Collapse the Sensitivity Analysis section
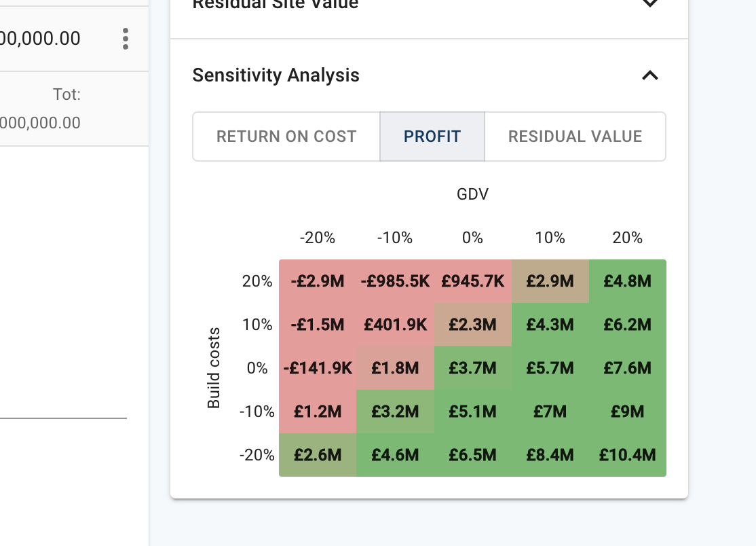Screen dimensions: 756x546 [x=649, y=75]
